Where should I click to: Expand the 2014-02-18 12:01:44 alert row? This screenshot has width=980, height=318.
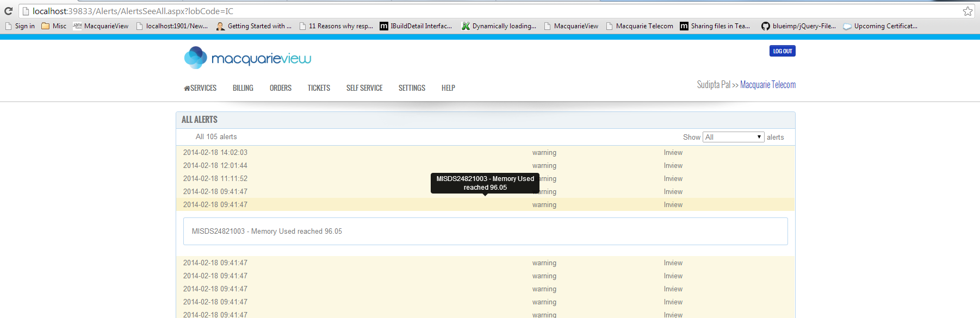(215, 166)
